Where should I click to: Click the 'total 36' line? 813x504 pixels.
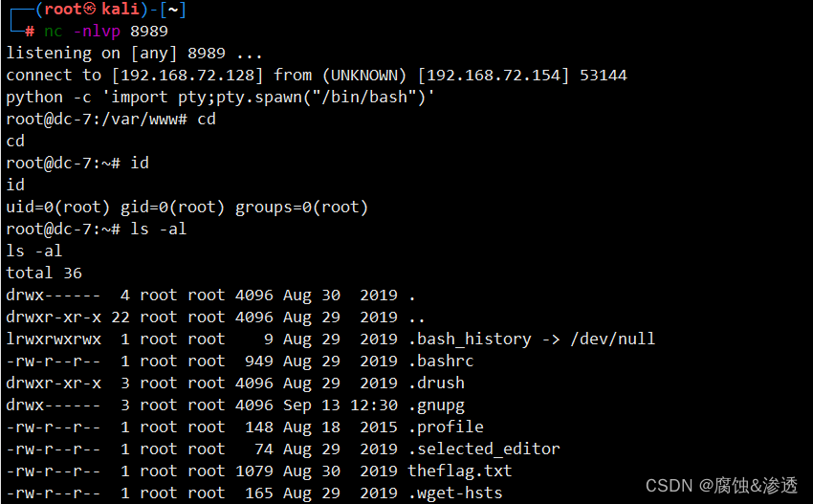[x=44, y=273]
